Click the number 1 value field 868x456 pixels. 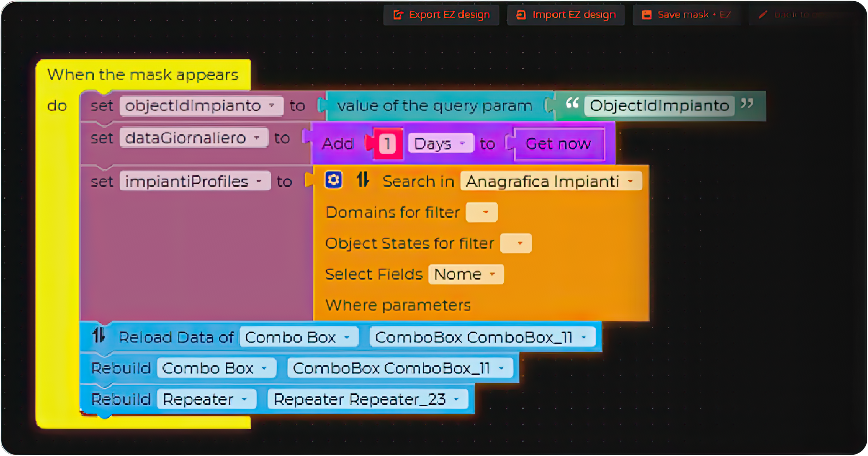point(387,144)
